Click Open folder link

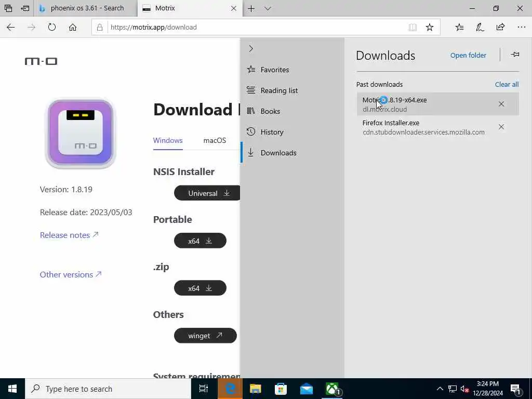(468, 55)
